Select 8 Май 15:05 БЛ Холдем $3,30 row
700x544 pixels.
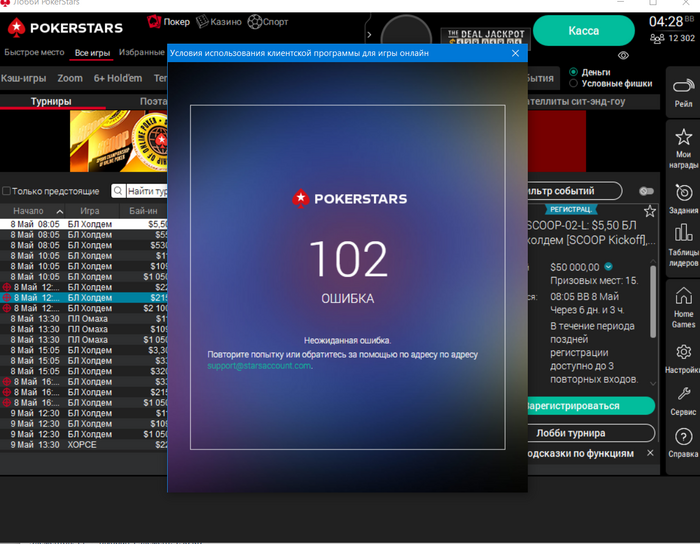[83, 350]
